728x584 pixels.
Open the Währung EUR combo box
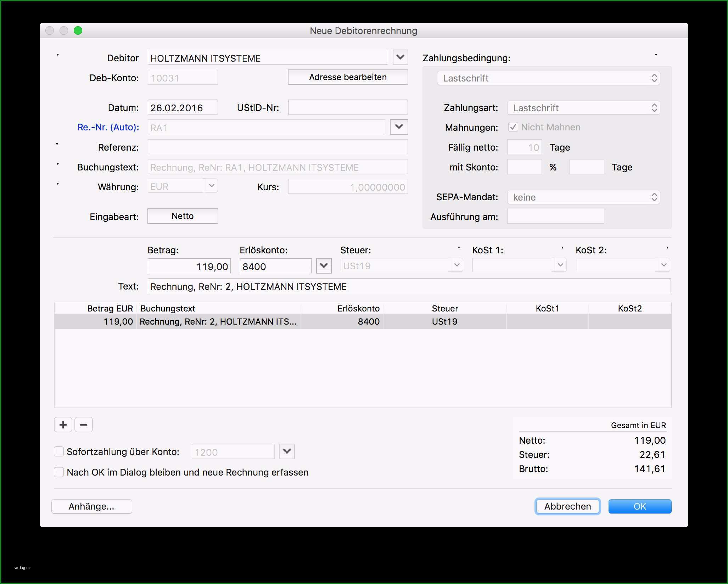[x=183, y=186]
